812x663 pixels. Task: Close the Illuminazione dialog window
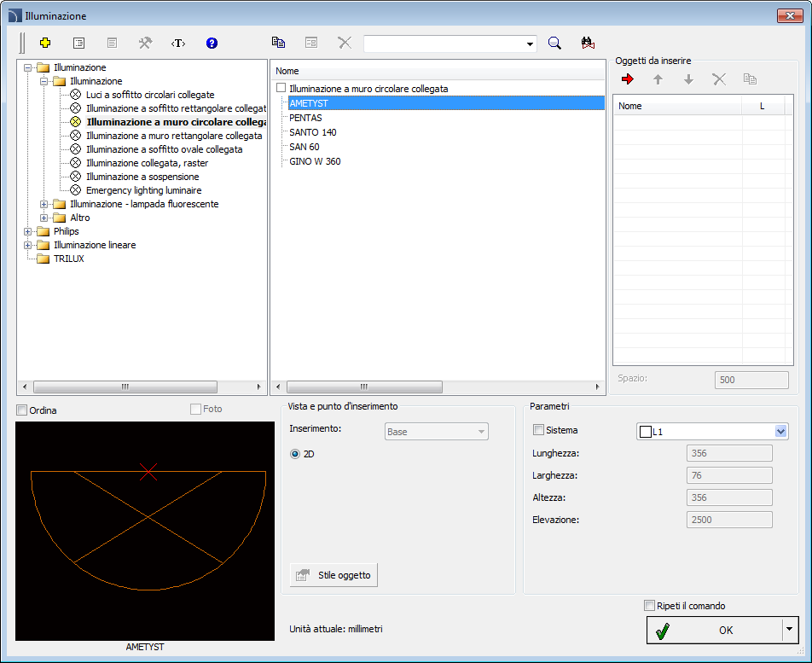[x=790, y=16]
